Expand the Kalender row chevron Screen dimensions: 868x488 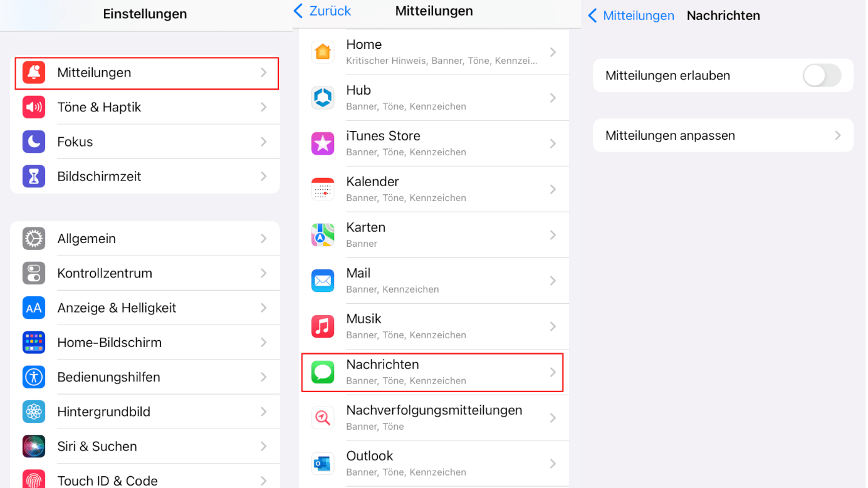coord(553,189)
